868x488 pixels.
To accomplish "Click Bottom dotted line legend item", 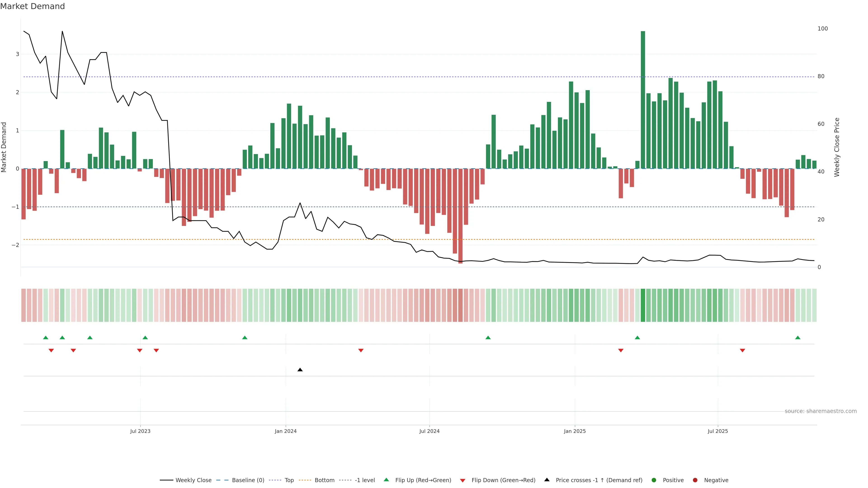I will (x=324, y=480).
